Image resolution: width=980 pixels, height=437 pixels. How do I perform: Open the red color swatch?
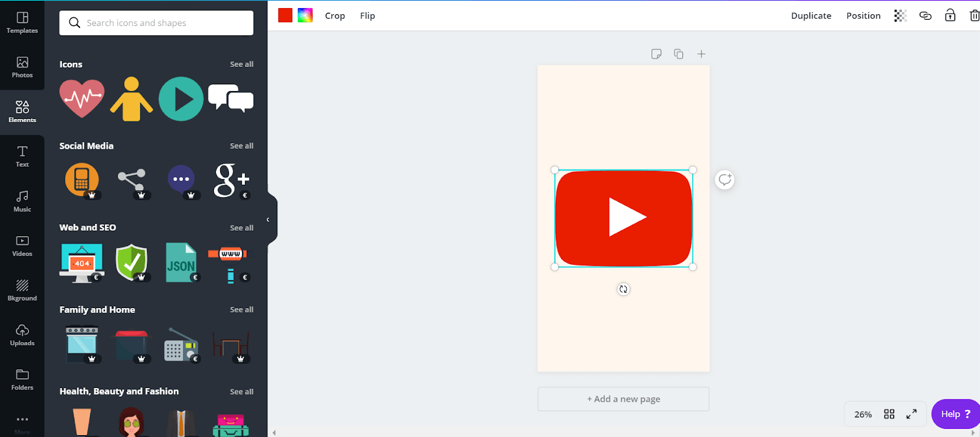point(285,15)
